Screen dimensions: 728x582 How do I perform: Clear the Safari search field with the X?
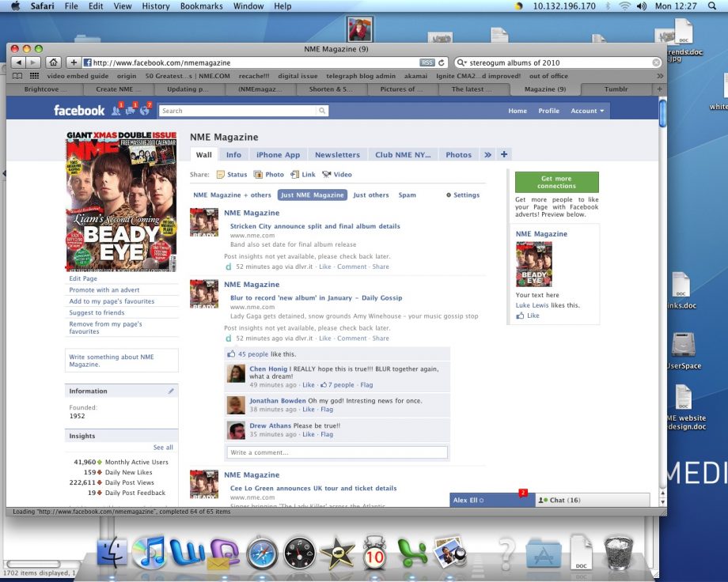[655, 62]
